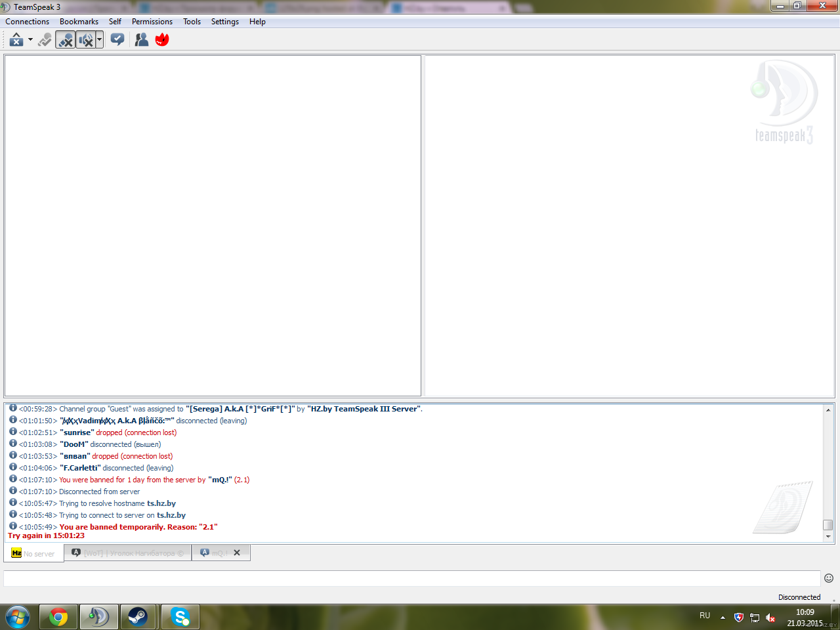Switch to the No server chat tab

[x=34, y=553]
